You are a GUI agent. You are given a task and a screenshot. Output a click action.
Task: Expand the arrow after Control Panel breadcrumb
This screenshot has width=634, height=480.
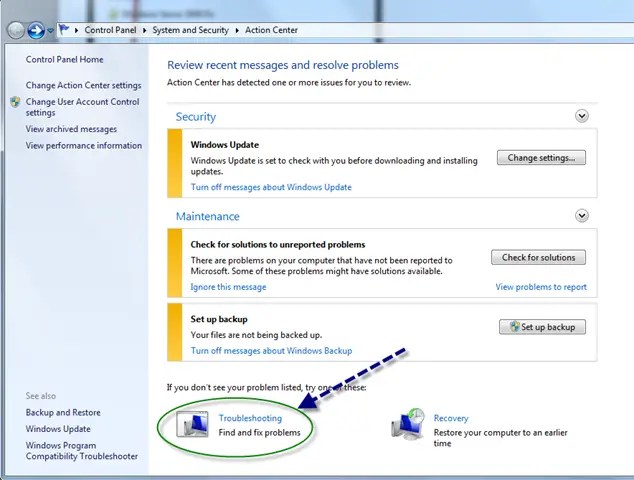(144, 30)
